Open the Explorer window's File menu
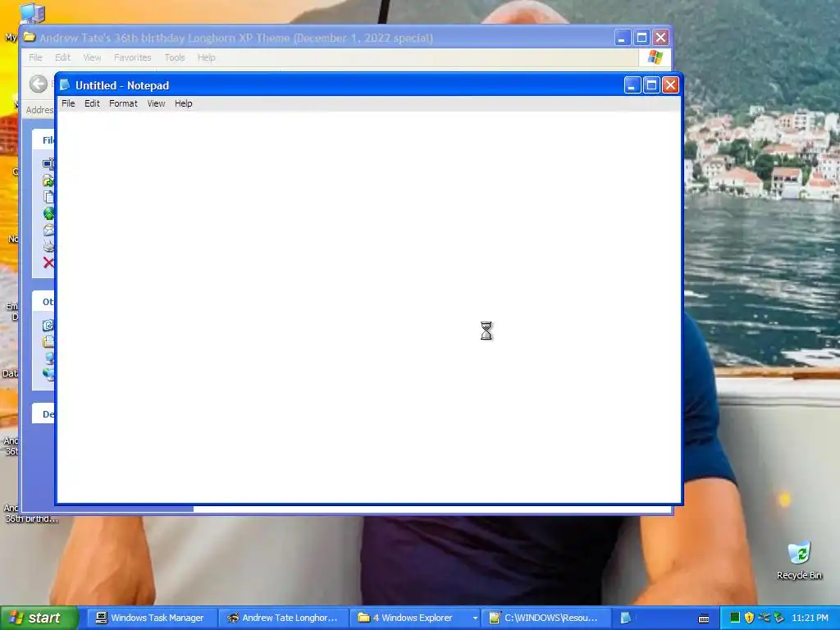Image resolution: width=840 pixels, height=630 pixels. [35, 57]
